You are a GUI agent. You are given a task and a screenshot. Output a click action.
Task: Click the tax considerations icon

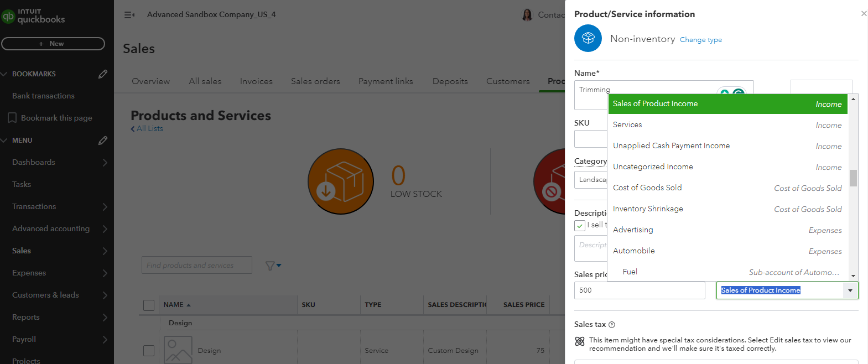click(580, 341)
